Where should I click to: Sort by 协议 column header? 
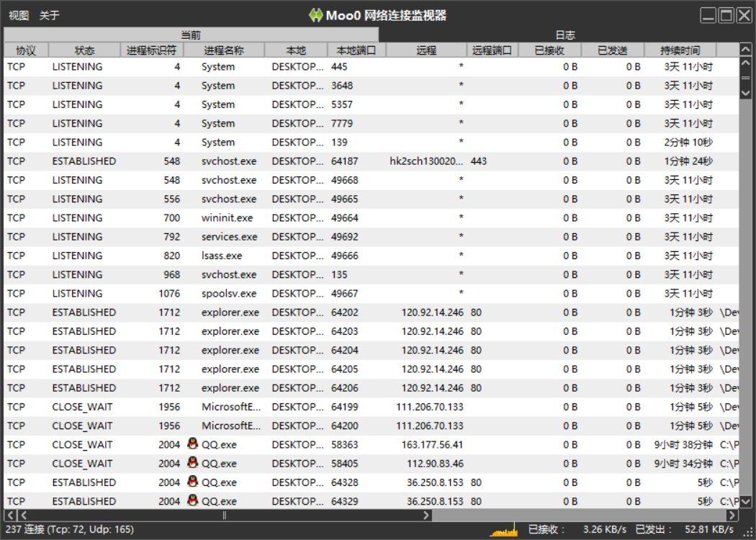tap(26, 50)
